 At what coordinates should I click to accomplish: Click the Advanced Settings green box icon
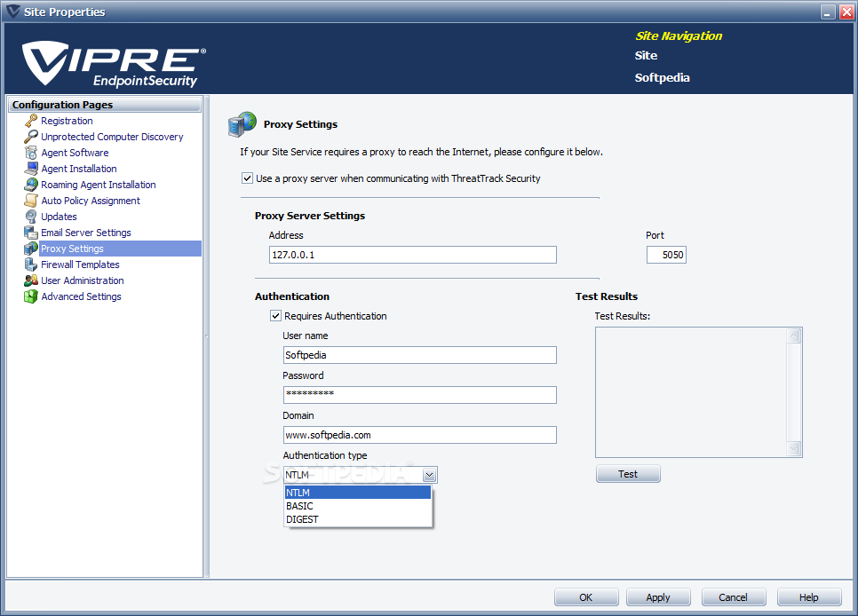31,296
